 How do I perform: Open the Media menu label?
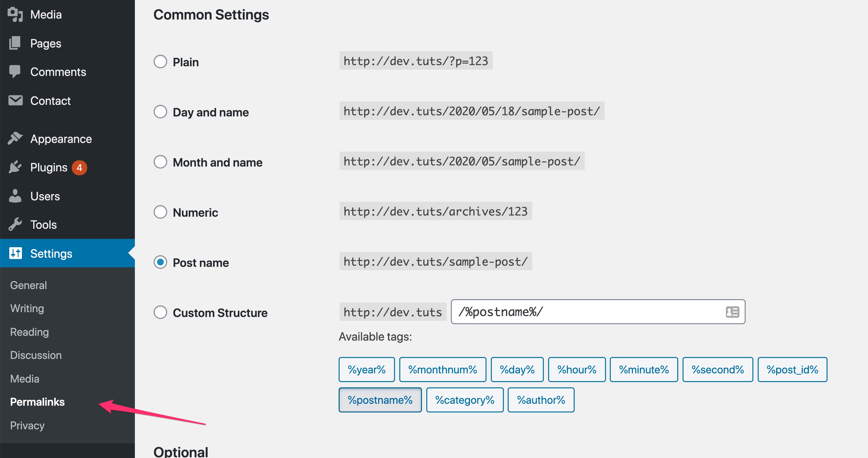[46, 14]
